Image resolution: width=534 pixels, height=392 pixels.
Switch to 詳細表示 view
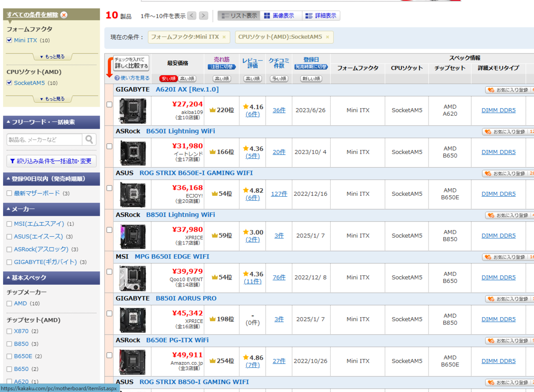point(321,16)
